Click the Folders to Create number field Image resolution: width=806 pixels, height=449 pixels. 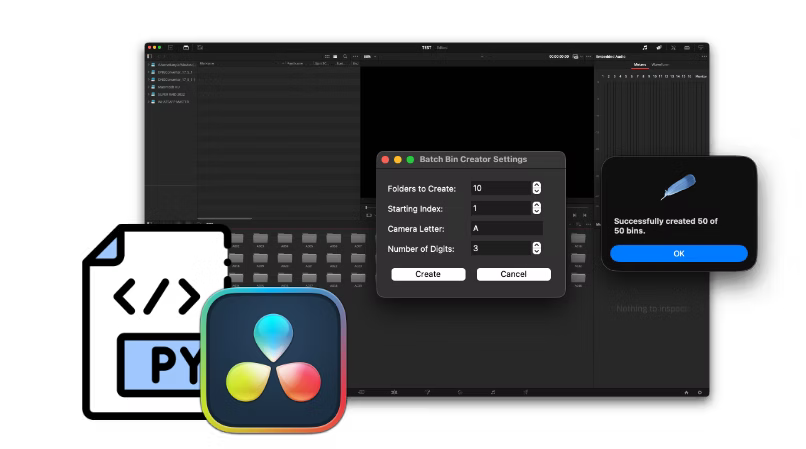[500, 188]
